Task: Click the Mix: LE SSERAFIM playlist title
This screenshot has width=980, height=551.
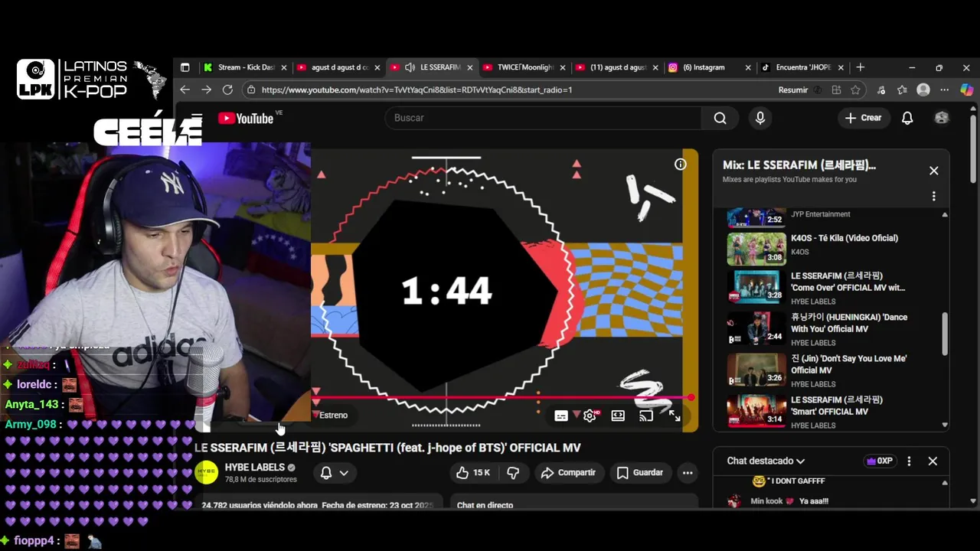Action: pos(799,165)
